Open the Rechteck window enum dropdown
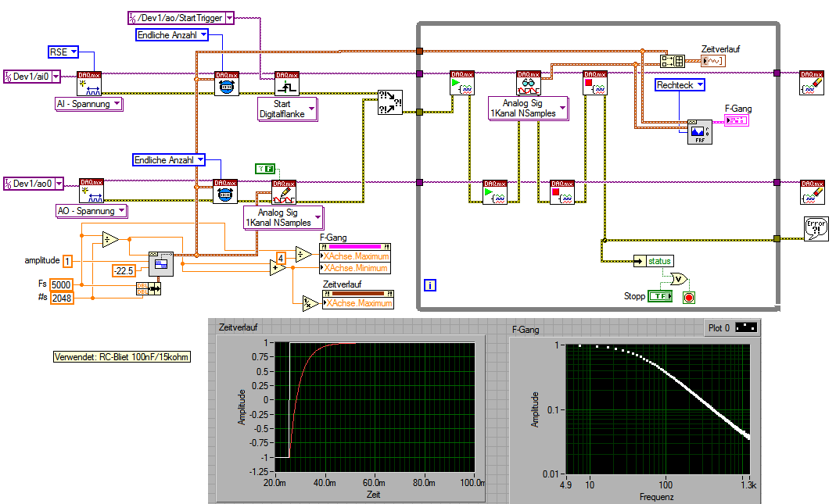Screen dimensions: 836x504 [701, 84]
